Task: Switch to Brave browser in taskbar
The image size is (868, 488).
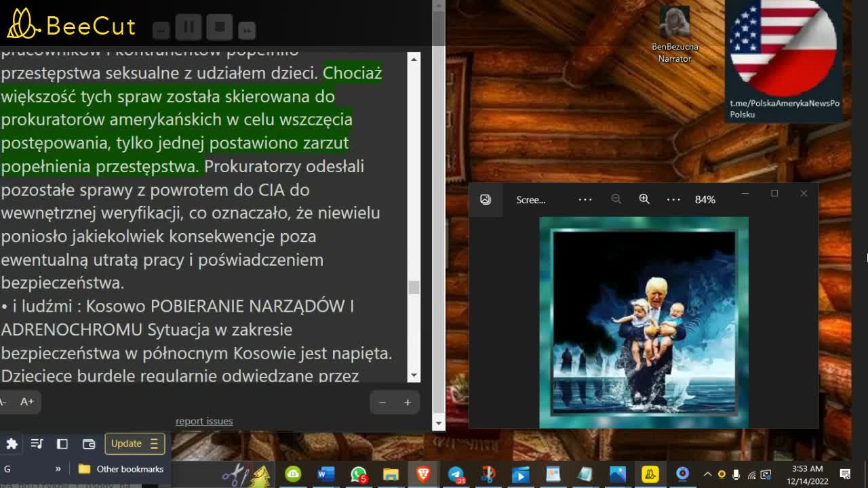Action: [423, 474]
